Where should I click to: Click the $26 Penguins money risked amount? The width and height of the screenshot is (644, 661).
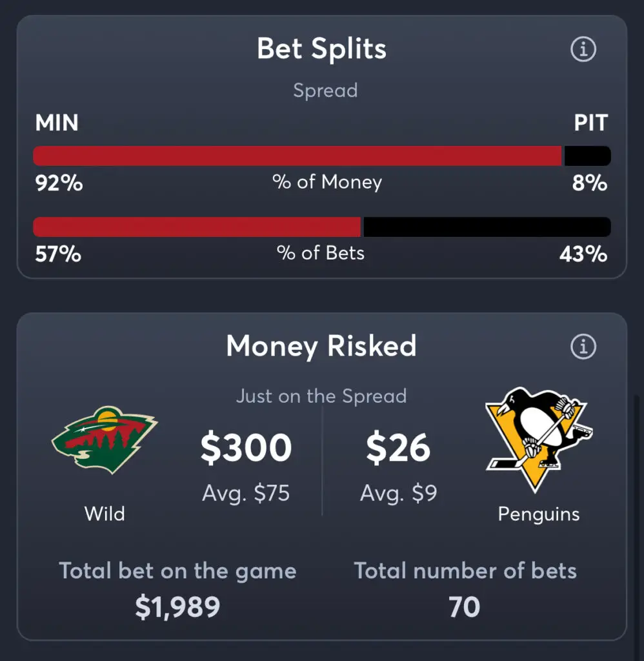coord(398,448)
